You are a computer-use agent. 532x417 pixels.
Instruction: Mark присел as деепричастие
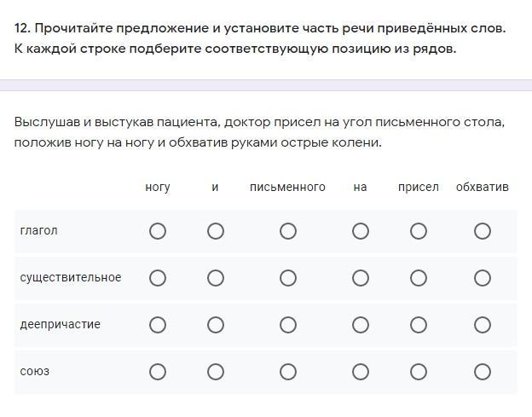(x=419, y=325)
